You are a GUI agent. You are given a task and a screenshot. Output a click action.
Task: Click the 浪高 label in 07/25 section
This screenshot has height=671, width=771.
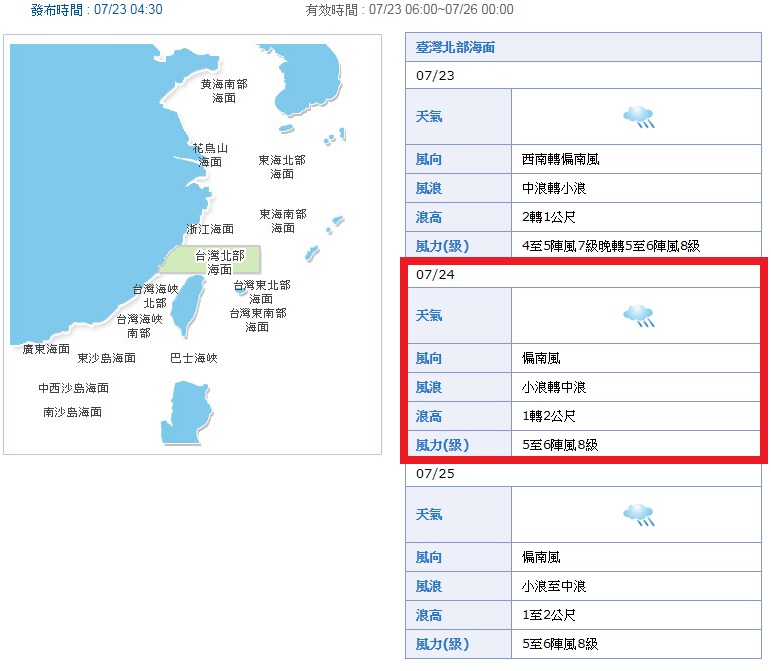click(429, 615)
